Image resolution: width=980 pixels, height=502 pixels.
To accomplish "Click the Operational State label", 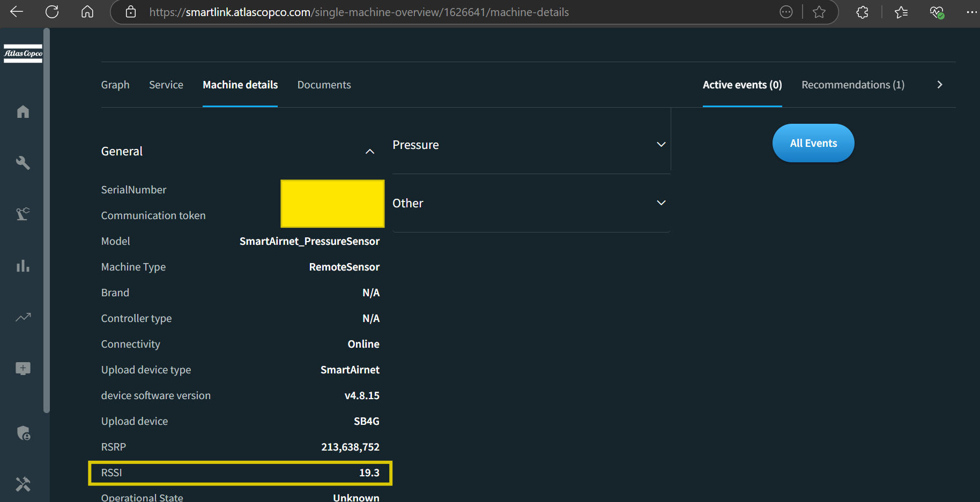I will (x=142, y=497).
